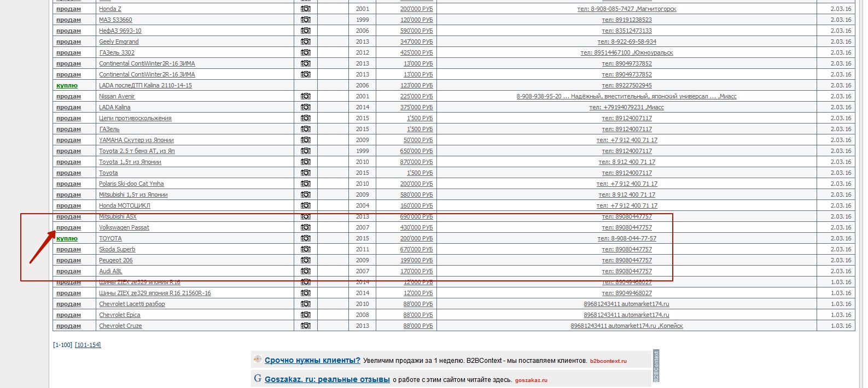
Task: Open the Audi A8L listing
Action: (110, 271)
